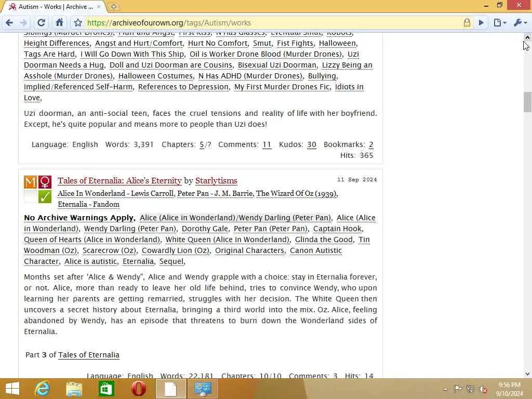Viewport: 532px width, 399px height.
Task: Open the Windows Start button
Action: (12, 389)
